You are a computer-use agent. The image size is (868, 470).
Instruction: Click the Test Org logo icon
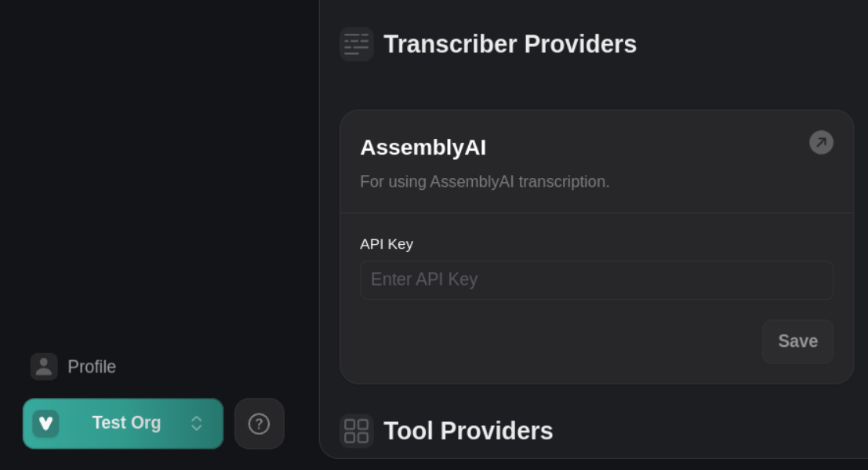pos(45,424)
